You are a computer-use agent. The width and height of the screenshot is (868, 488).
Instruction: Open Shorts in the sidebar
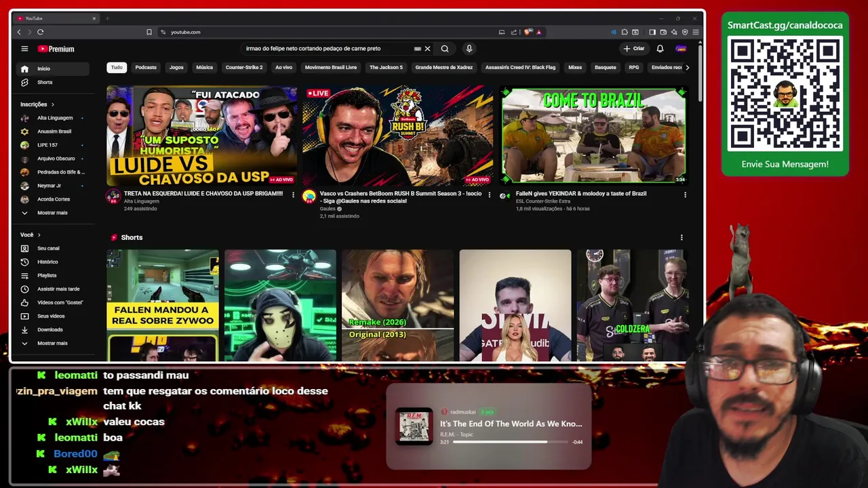point(53,82)
